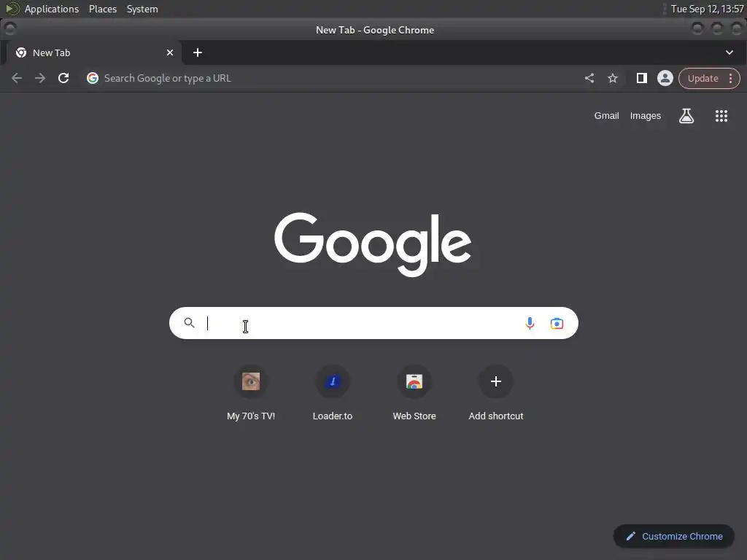Open the Google apps grid
This screenshot has height=560, width=747.
click(721, 116)
